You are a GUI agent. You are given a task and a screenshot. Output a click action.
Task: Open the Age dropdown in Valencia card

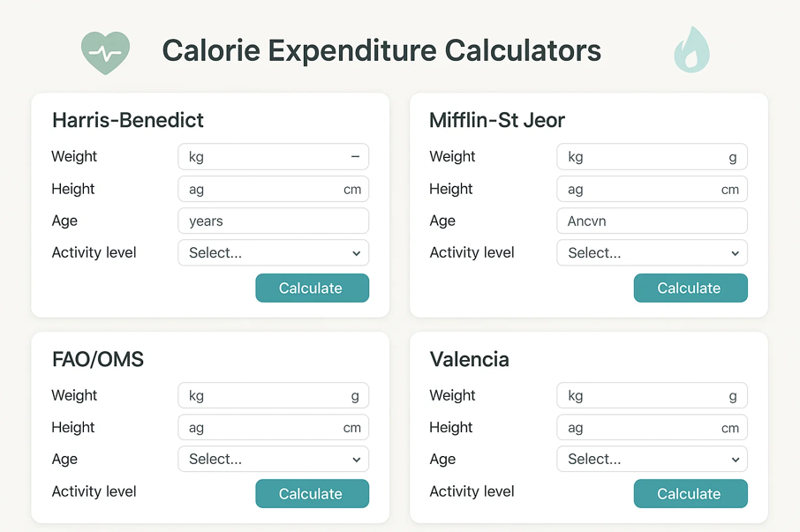[651, 459]
